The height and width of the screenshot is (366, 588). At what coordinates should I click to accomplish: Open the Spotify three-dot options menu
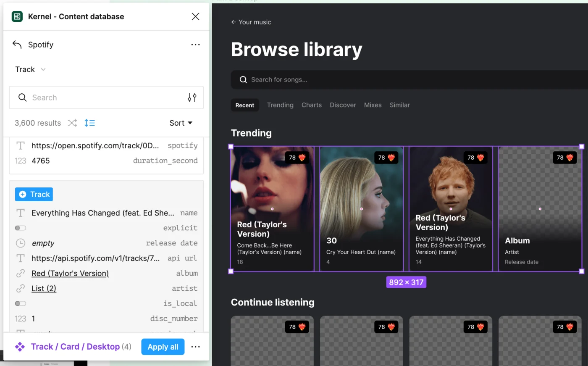tap(195, 45)
